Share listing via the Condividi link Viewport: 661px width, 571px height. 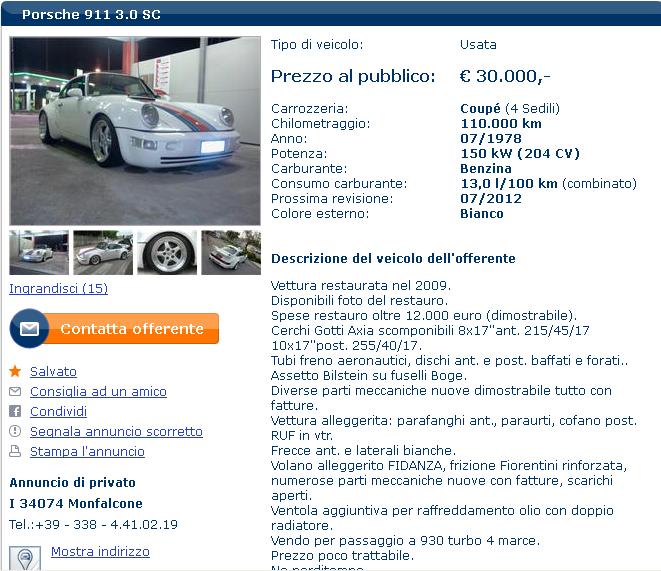pyautogui.click(x=58, y=411)
